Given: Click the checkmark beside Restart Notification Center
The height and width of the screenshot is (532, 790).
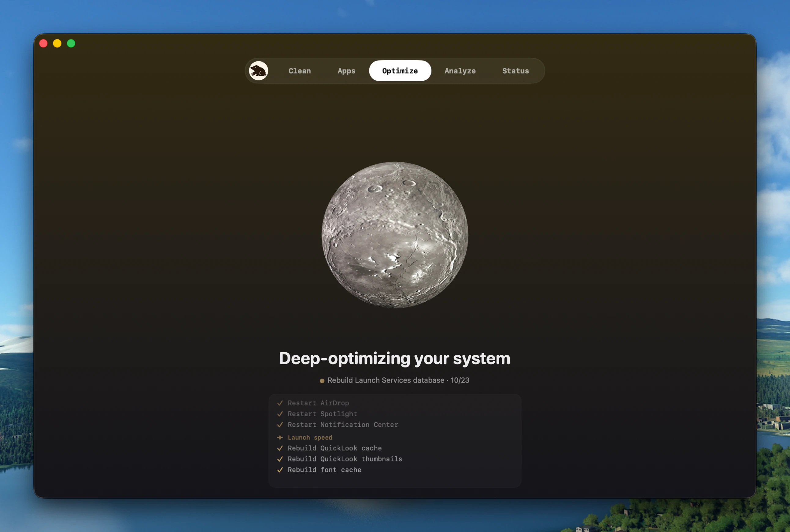Looking at the screenshot, I should point(280,425).
